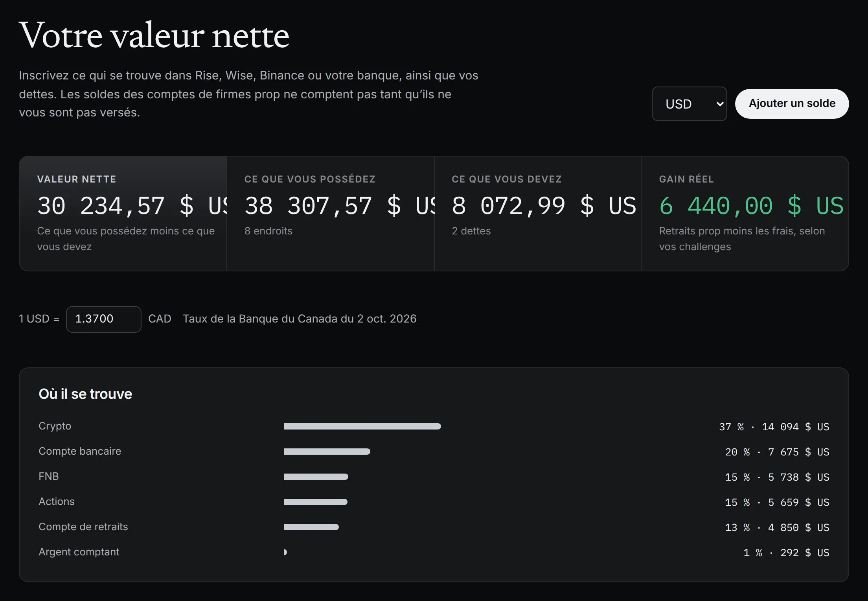
Task: Select the Valeur nette summary card
Action: click(x=123, y=214)
